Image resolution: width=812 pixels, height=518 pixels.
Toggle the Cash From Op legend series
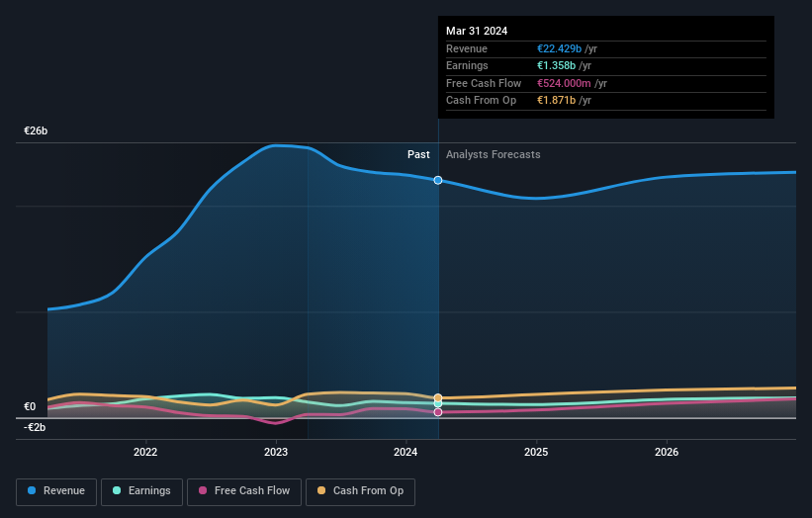point(360,491)
